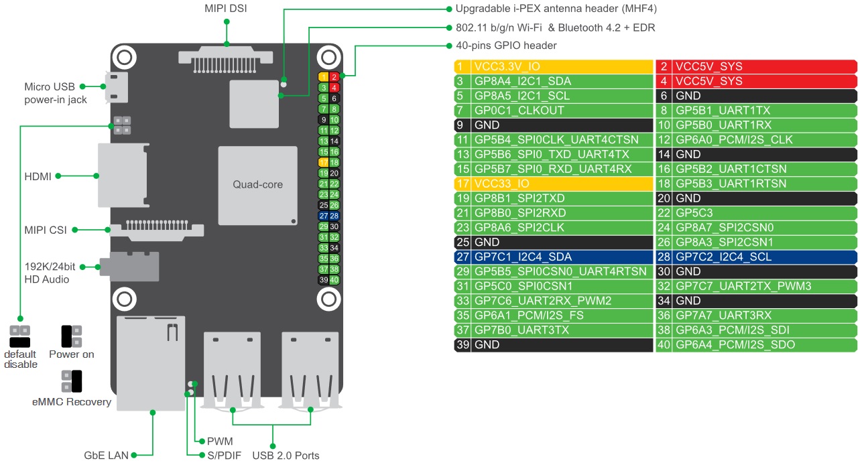
Task: Click pin 21 GP8B0_SPI2RXD entry
Action: coord(554,213)
